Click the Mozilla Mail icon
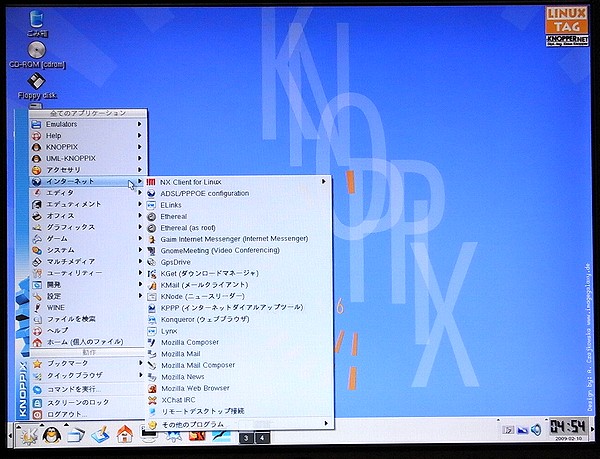Image resolution: width=600 pixels, height=459 pixels. tap(152, 354)
